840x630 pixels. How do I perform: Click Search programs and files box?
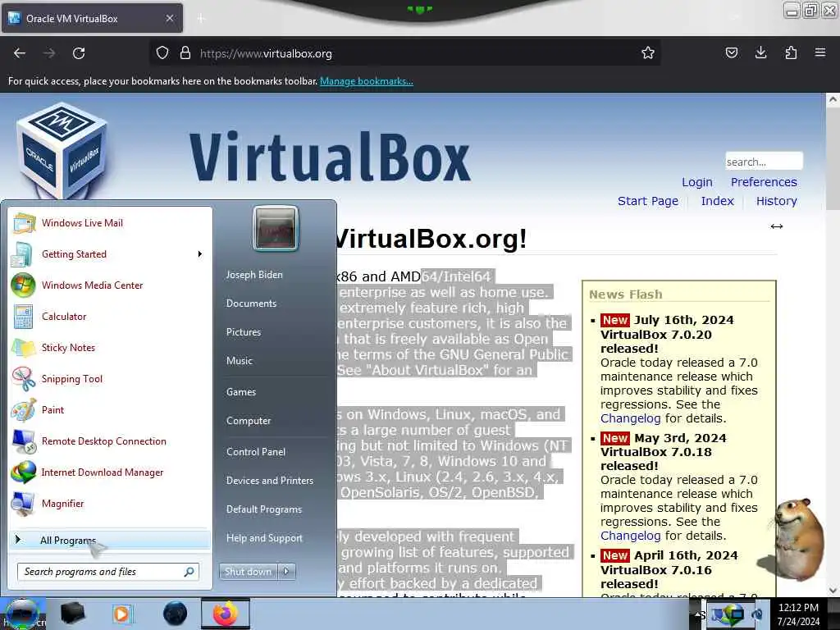click(x=108, y=572)
